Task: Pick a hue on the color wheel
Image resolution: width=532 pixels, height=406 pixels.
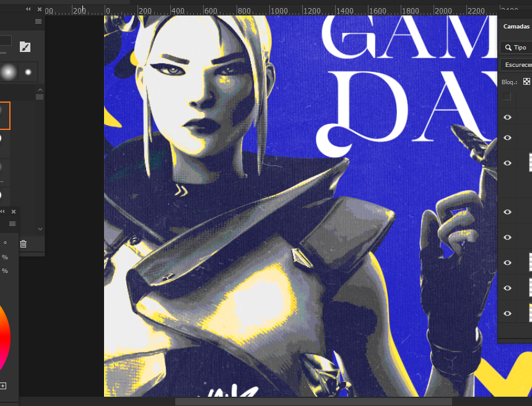Action: (5, 337)
